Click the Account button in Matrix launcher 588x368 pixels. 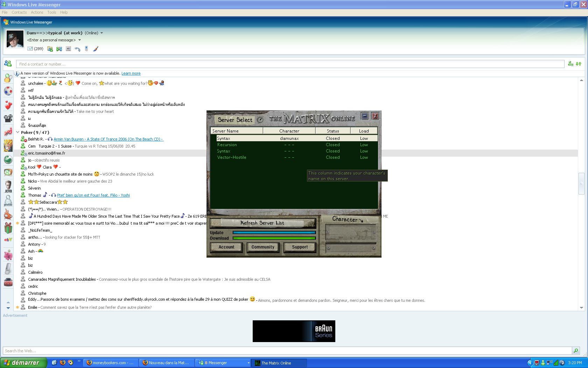point(226,247)
